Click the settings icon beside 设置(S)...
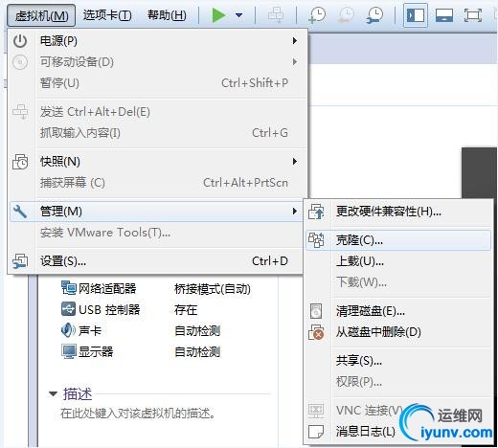 coord(20,261)
